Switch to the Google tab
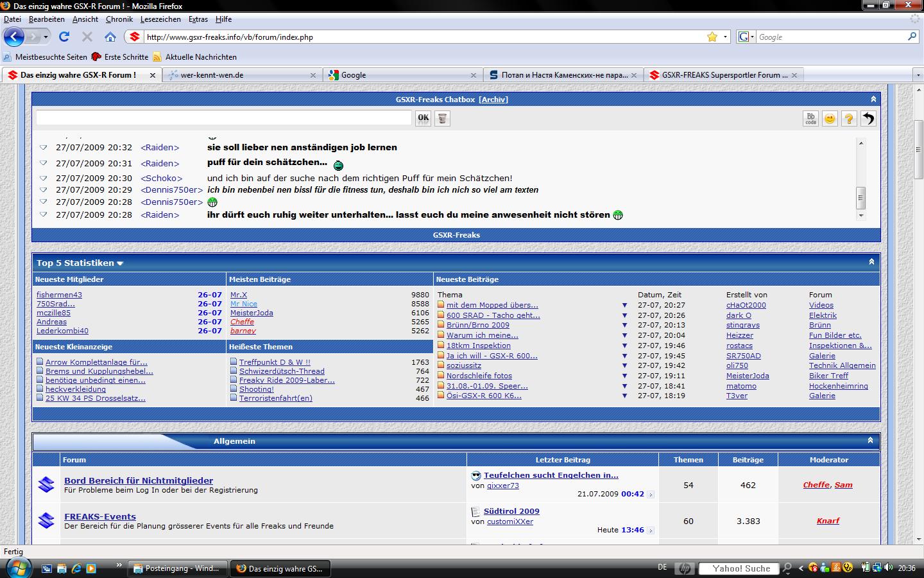924x578 pixels. coord(402,75)
